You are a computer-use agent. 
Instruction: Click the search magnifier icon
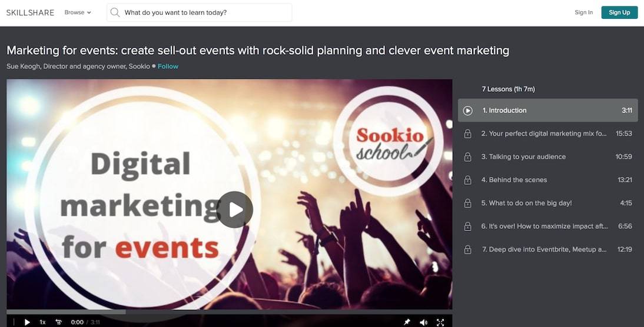tap(115, 13)
